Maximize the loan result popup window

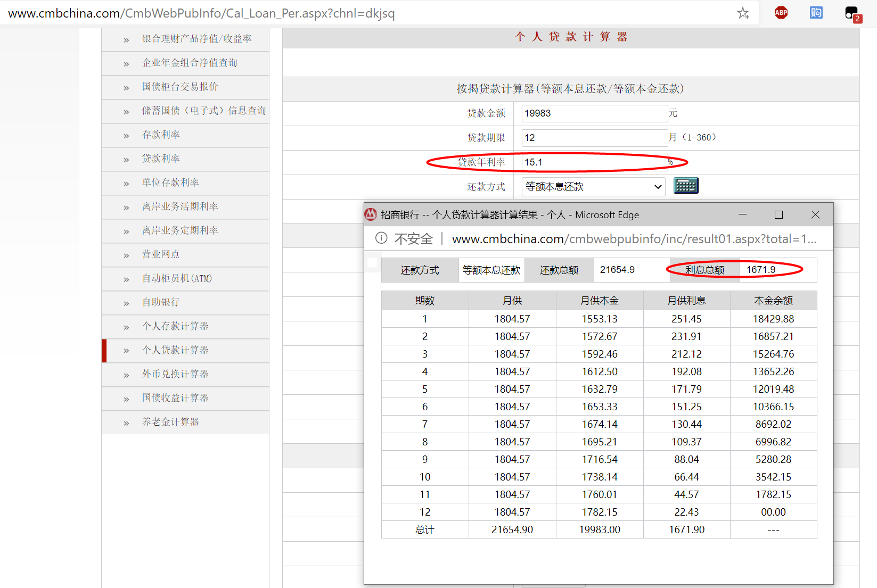[x=778, y=214]
